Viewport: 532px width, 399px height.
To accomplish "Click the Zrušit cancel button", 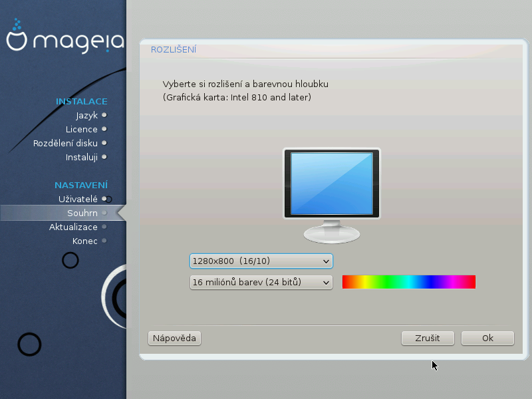I will click(x=428, y=338).
